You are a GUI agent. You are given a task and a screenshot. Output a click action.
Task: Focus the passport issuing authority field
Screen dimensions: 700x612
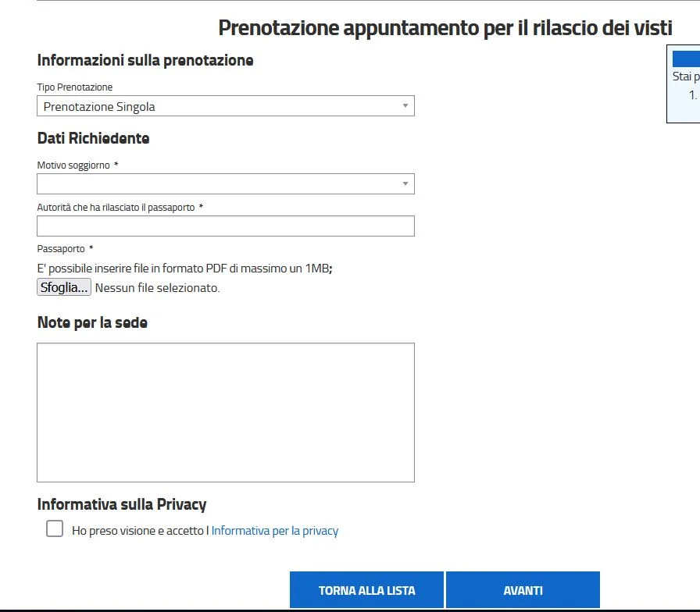click(x=225, y=226)
